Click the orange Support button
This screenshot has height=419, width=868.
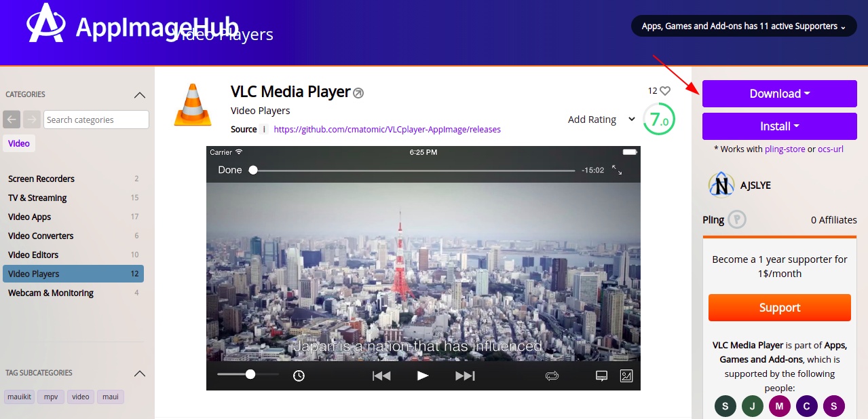780,308
